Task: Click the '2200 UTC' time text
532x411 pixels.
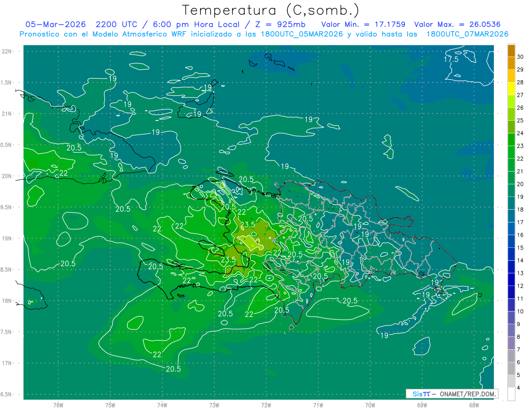Action: click(117, 24)
